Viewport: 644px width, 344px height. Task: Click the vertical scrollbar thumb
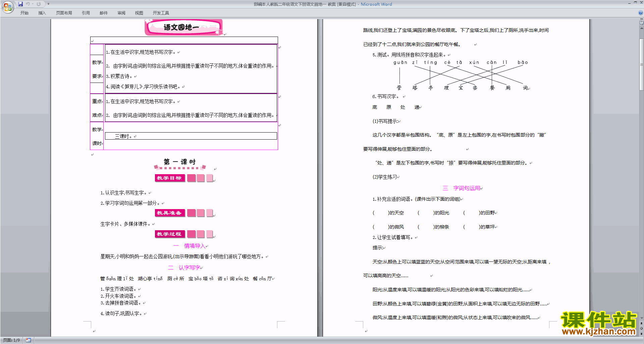click(x=642, y=64)
